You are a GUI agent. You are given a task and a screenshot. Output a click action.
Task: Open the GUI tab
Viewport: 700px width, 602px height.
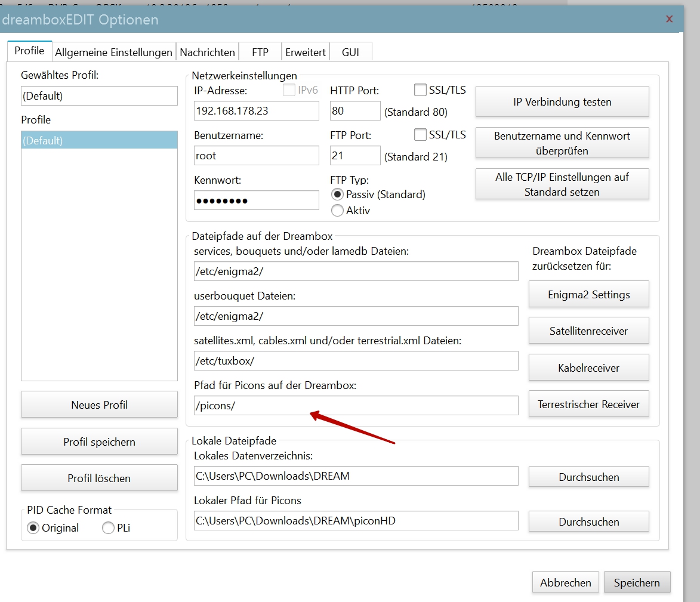(350, 52)
